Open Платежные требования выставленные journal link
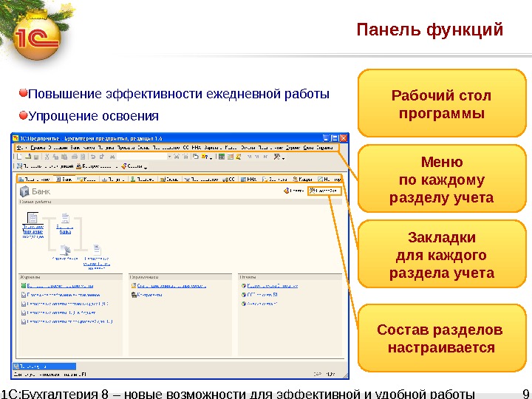Screen dimensions: 532x399 64,295
